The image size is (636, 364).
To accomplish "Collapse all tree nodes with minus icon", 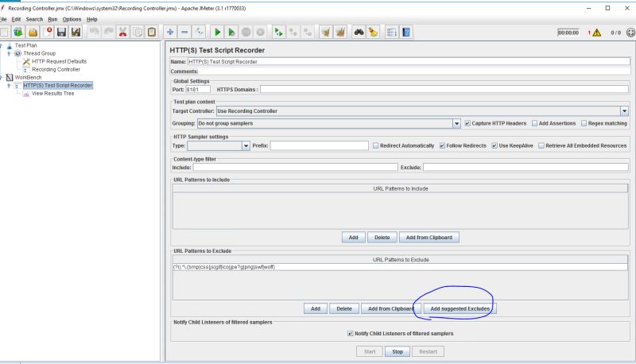I will [184, 32].
